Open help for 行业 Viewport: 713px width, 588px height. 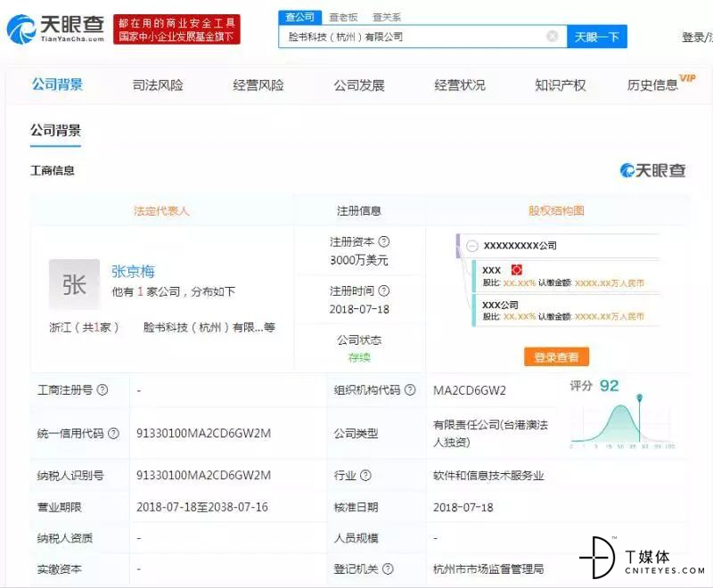[x=365, y=476]
